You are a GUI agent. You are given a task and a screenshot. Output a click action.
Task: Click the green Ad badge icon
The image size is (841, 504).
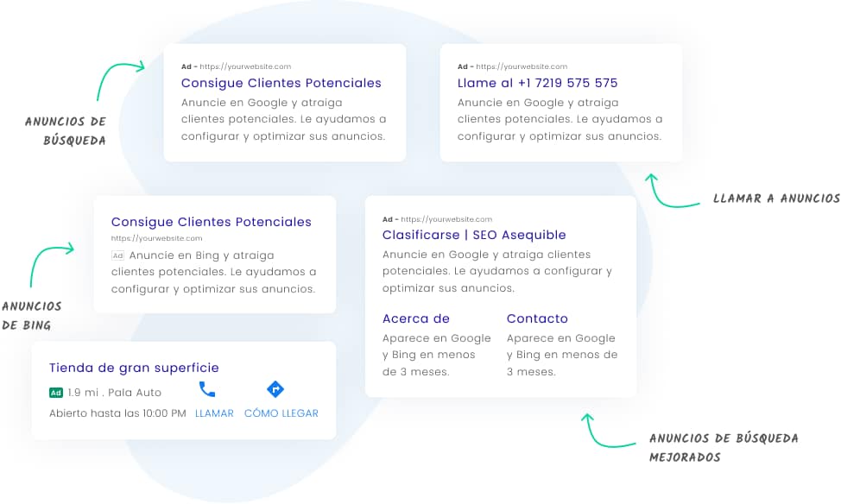click(56, 393)
